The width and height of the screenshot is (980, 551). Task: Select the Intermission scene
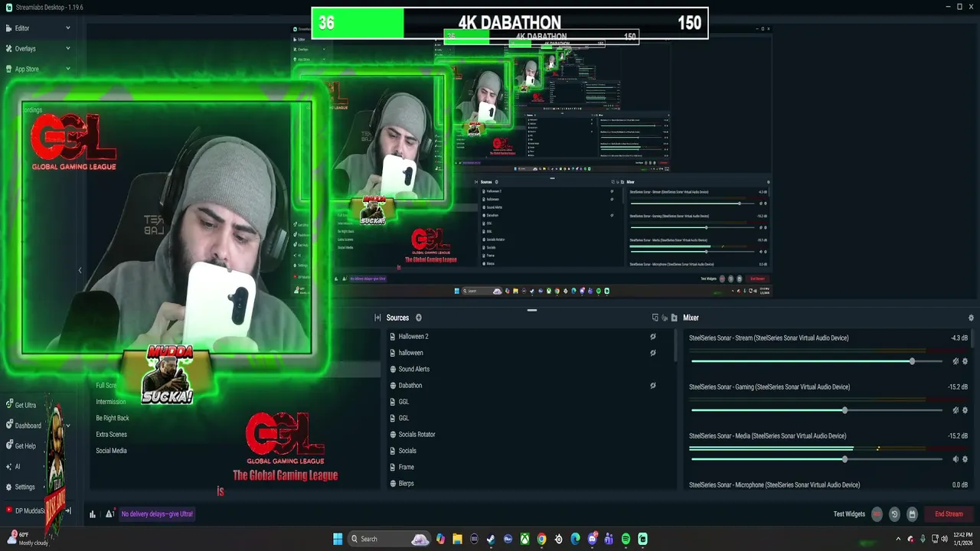pos(110,402)
